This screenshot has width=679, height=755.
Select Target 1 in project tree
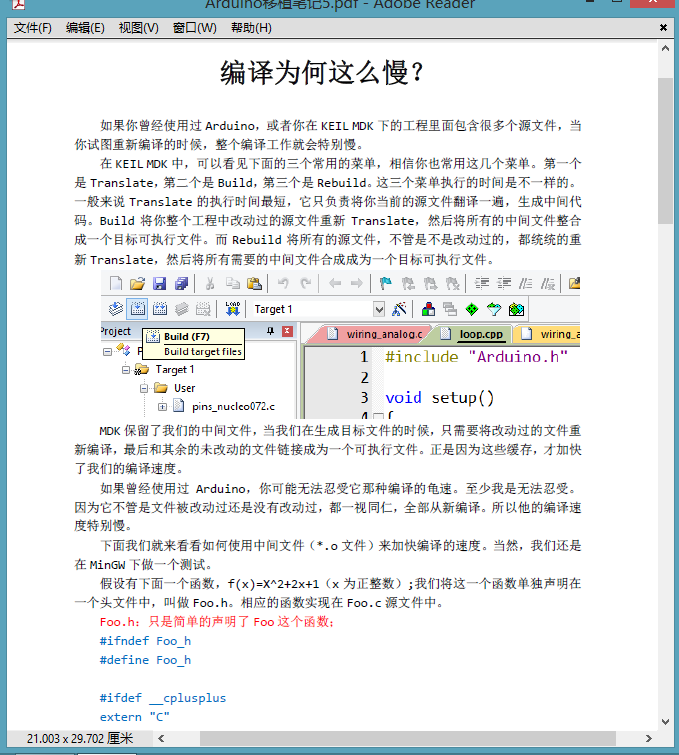175,370
